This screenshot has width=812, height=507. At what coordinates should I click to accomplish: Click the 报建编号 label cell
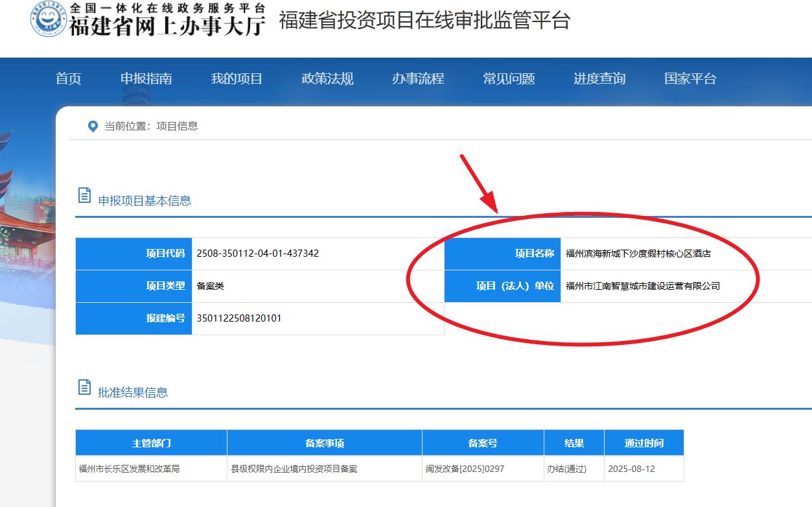pyautogui.click(x=134, y=318)
